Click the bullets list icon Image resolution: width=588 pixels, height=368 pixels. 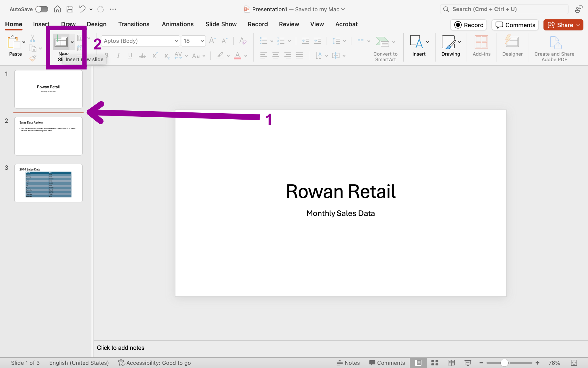tap(263, 41)
